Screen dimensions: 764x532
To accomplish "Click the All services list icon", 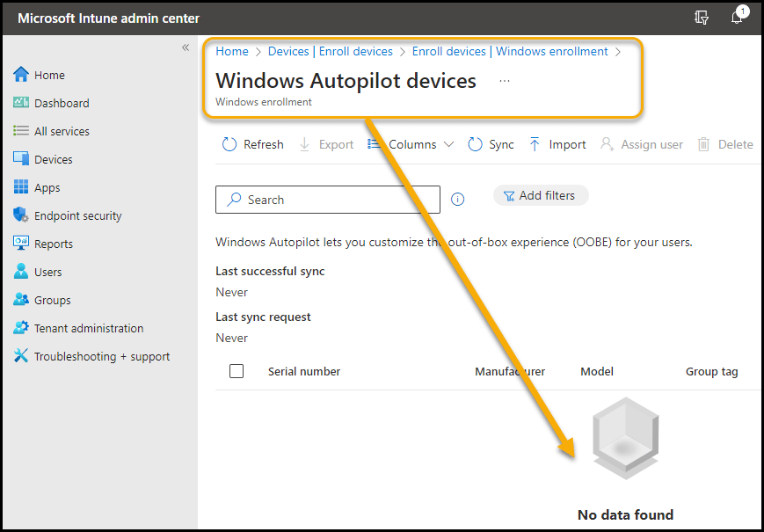I will pos(21,131).
